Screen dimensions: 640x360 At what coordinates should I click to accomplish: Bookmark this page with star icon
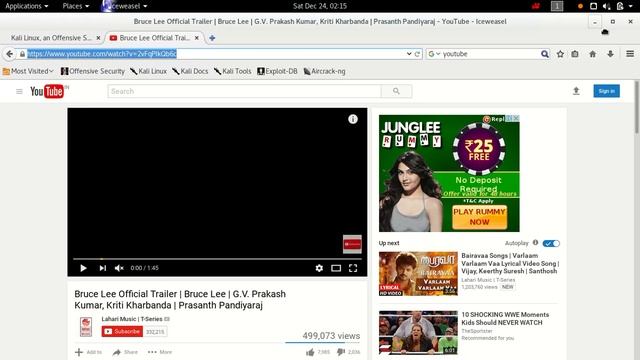(x=560, y=54)
